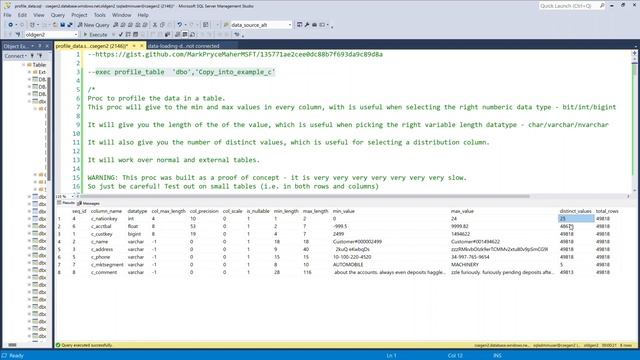Click the Copy icon in toolbar
The height and width of the screenshot is (360, 640).
[x=162, y=25]
